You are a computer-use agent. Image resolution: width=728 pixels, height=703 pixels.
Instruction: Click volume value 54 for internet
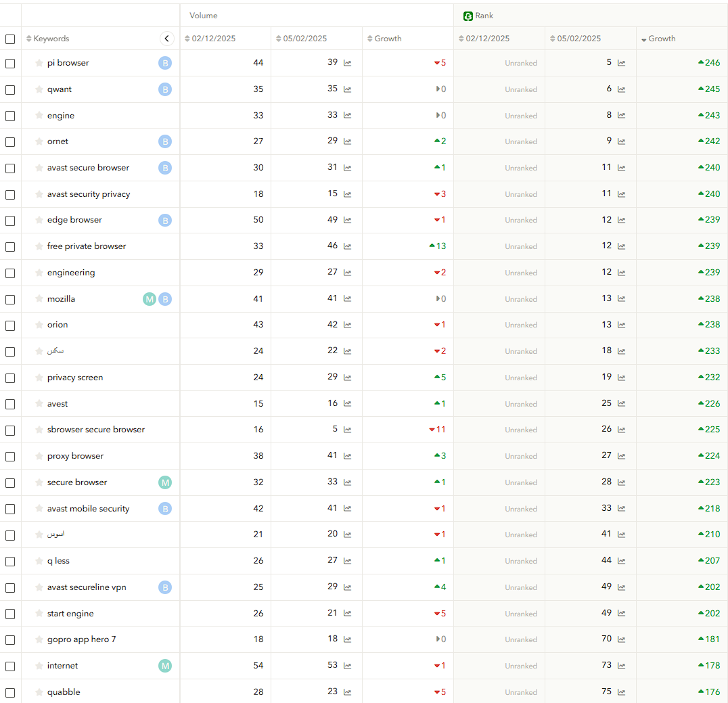coord(258,666)
